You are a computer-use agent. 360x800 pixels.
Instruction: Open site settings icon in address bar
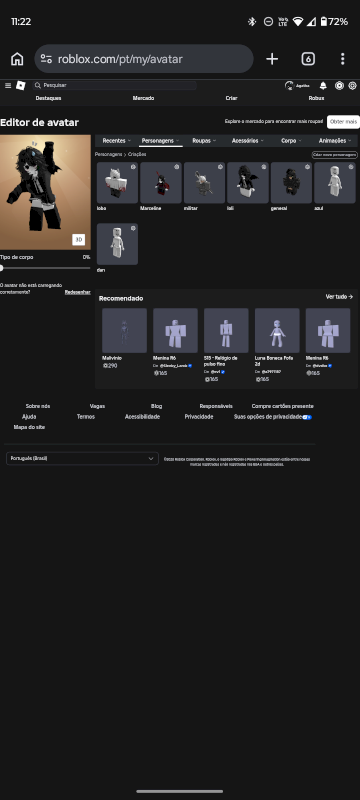(46, 59)
